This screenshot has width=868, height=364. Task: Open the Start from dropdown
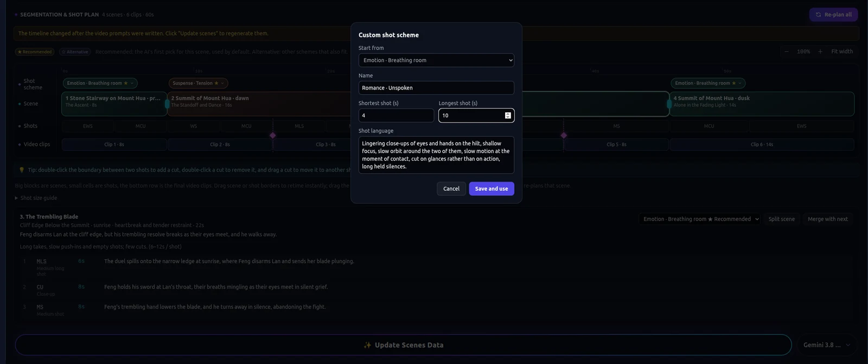tap(436, 60)
